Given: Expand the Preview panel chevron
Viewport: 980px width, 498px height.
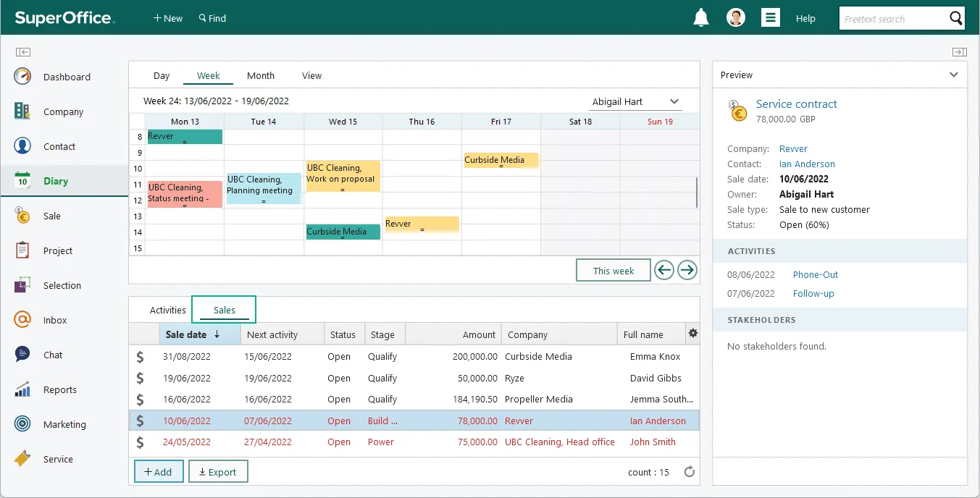Looking at the screenshot, I should tap(954, 75).
